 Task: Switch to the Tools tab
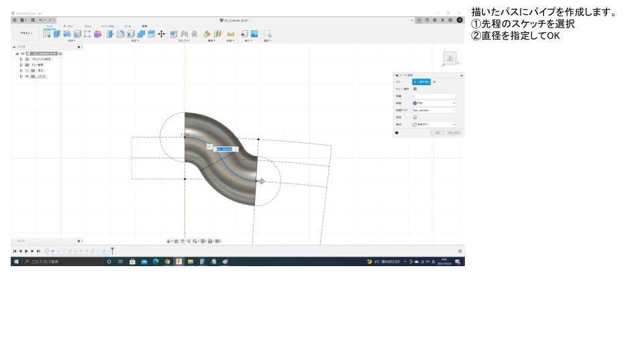(127, 26)
